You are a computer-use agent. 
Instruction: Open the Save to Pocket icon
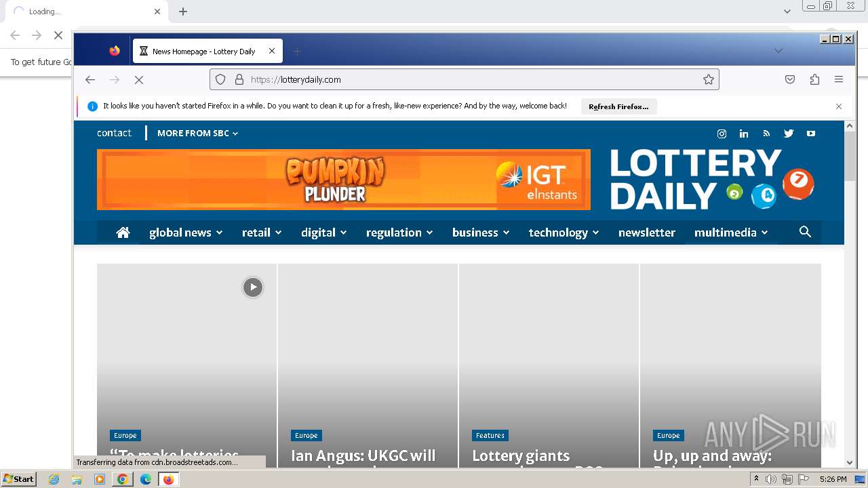[x=790, y=79]
